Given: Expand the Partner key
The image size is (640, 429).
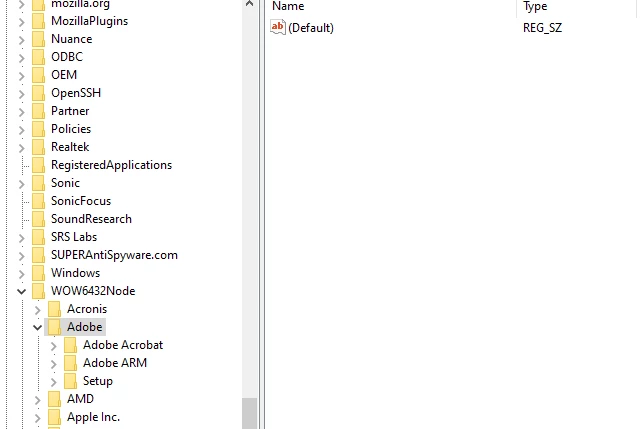Looking at the screenshot, I should coord(22,112).
